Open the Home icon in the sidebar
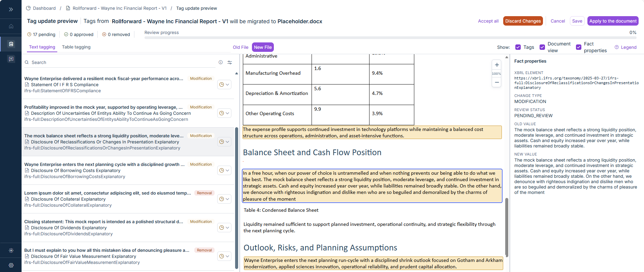The image size is (644, 272). point(11,26)
